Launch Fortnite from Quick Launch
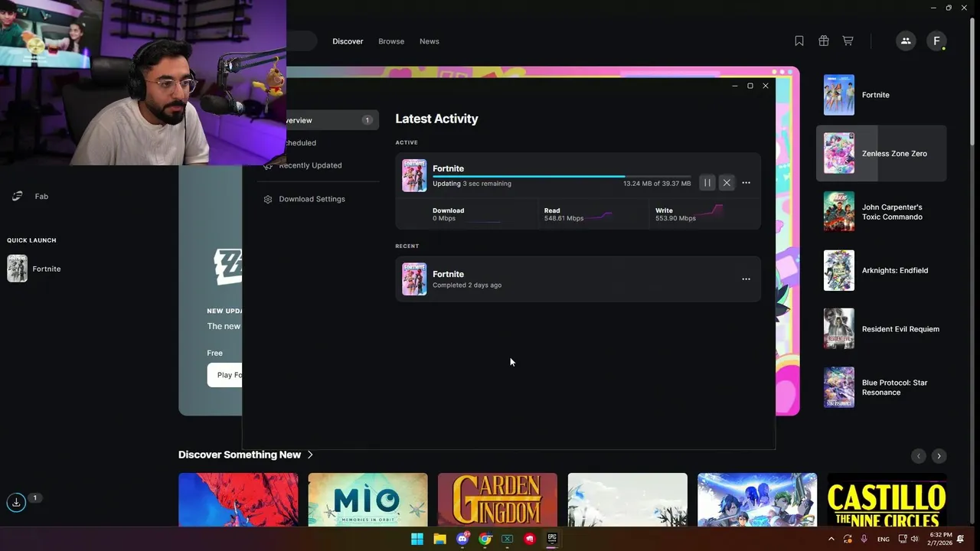980x551 pixels. pos(46,269)
